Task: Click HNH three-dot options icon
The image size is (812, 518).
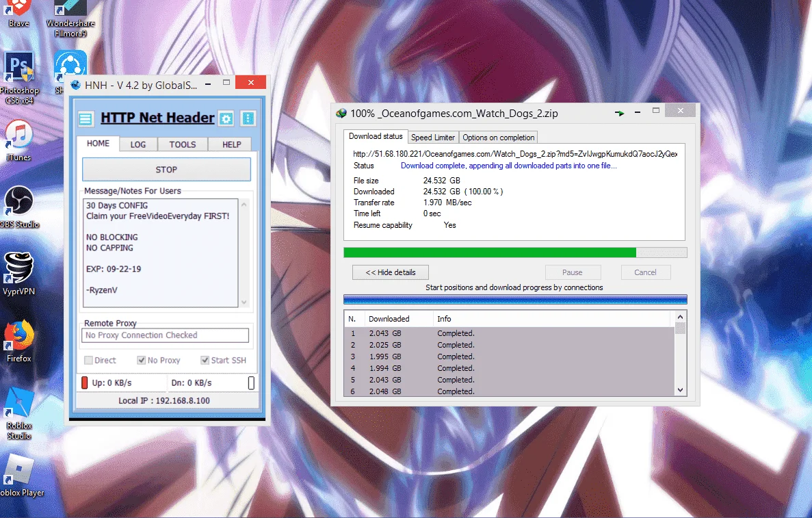Action: point(248,118)
